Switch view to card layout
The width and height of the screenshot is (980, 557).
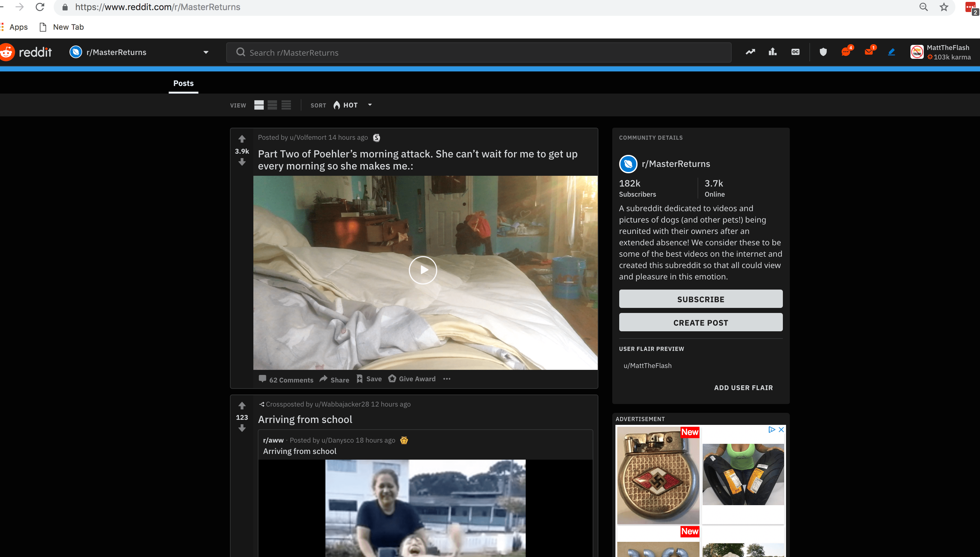pyautogui.click(x=259, y=105)
